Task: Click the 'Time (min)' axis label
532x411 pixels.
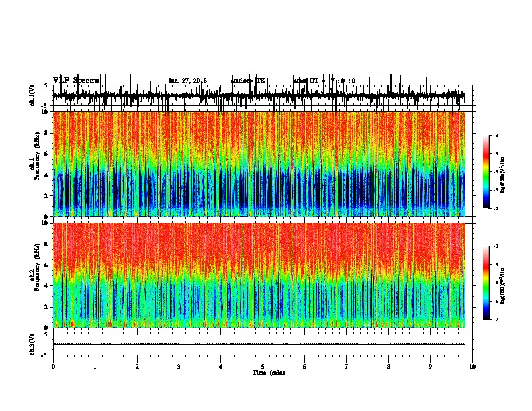Action: (269, 373)
